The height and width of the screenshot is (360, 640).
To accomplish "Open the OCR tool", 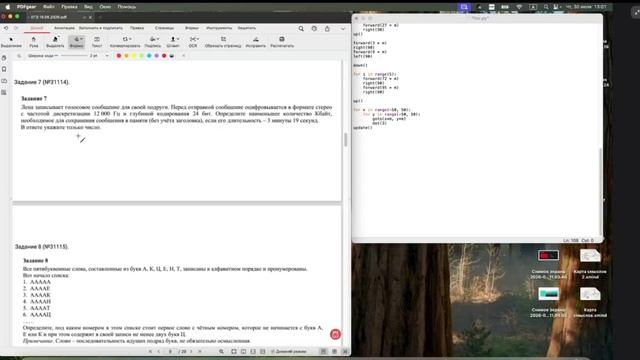I will (x=193, y=42).
